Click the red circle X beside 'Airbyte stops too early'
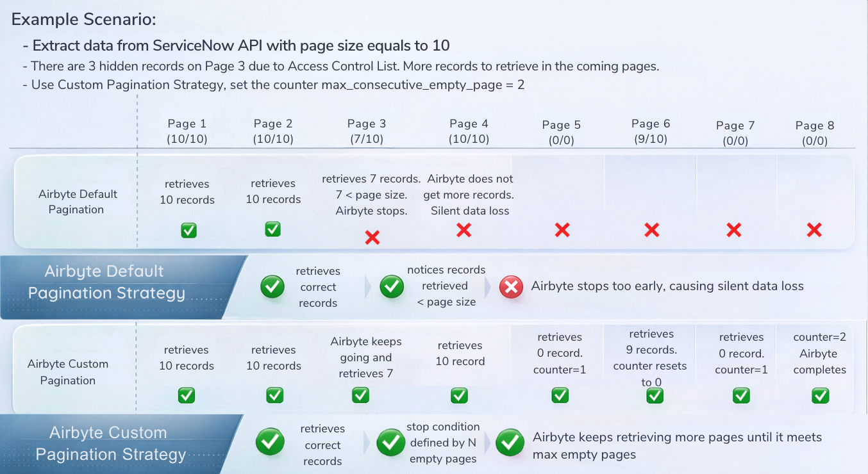Screen dimensions: 868x474 pos(511,287)
